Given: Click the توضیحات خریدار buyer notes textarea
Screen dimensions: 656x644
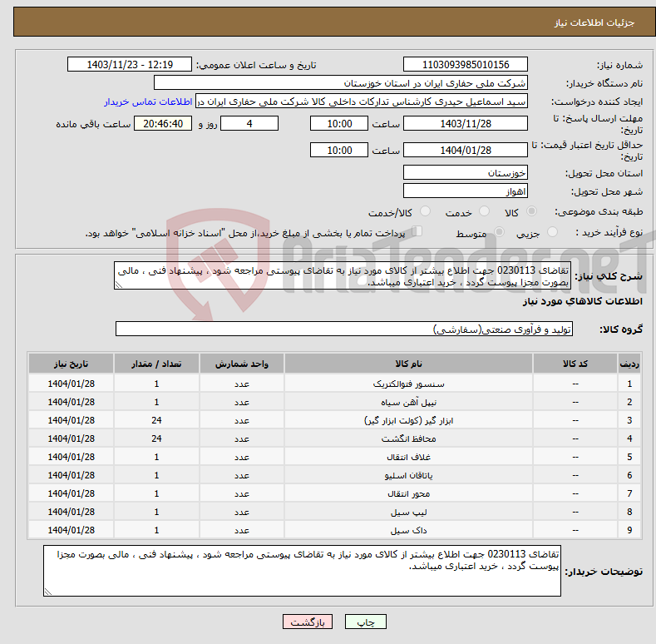Looking at the screenshot, I should (x=302, y=571).
